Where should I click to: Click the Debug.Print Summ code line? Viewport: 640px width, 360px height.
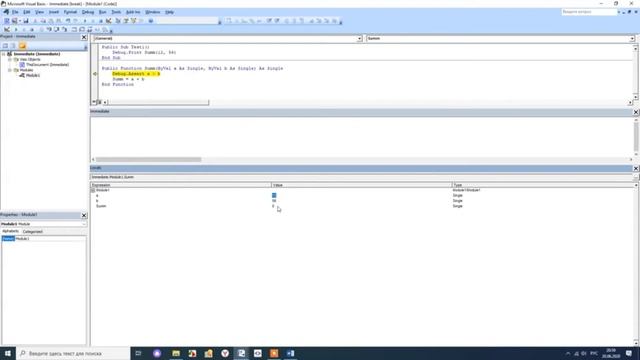pos(144,53)
